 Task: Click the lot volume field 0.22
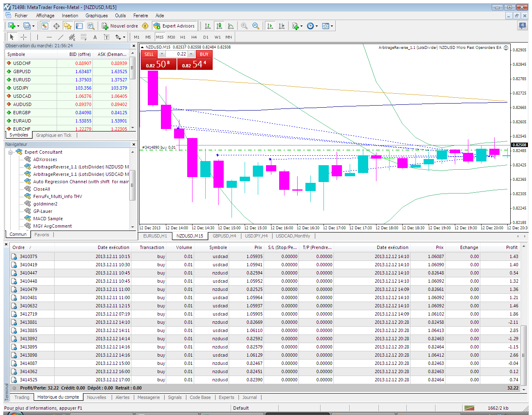(177, 54)
